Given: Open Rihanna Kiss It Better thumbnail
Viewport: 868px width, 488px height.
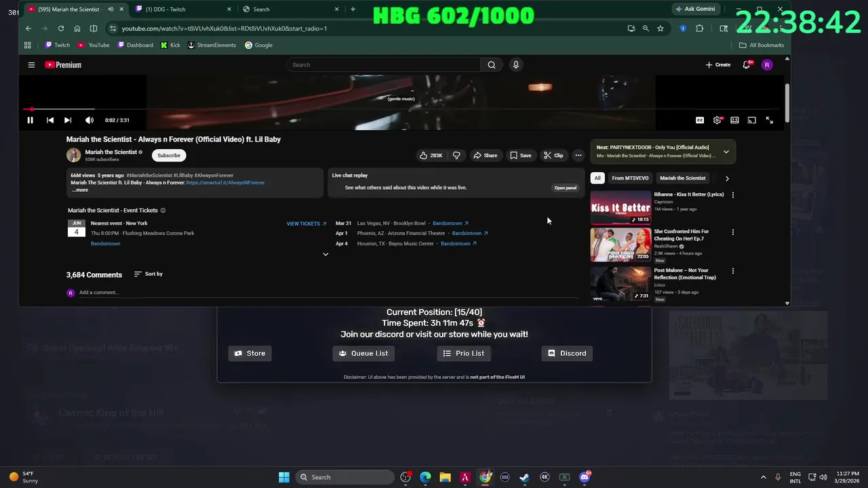Looking at the screenshot, I should [x=620, y=207].
